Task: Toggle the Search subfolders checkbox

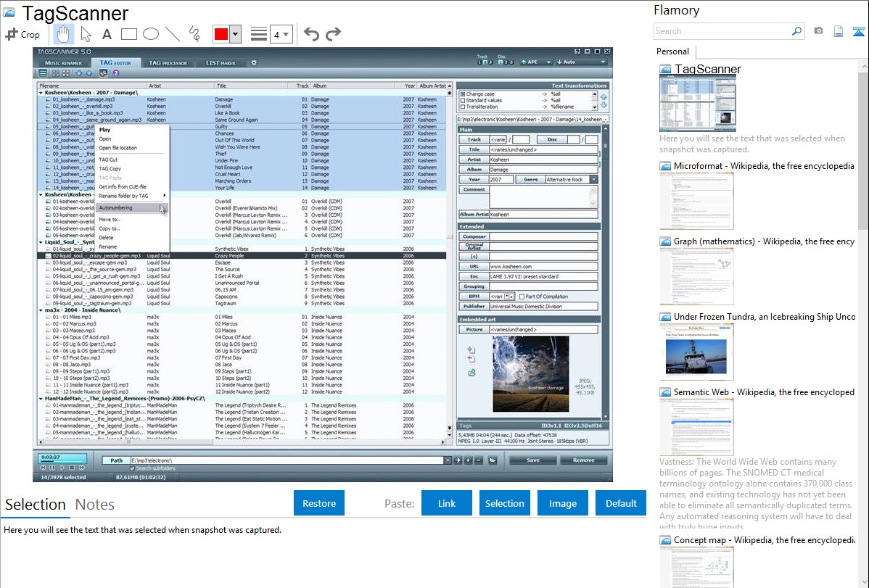Action: coord(132,468)
